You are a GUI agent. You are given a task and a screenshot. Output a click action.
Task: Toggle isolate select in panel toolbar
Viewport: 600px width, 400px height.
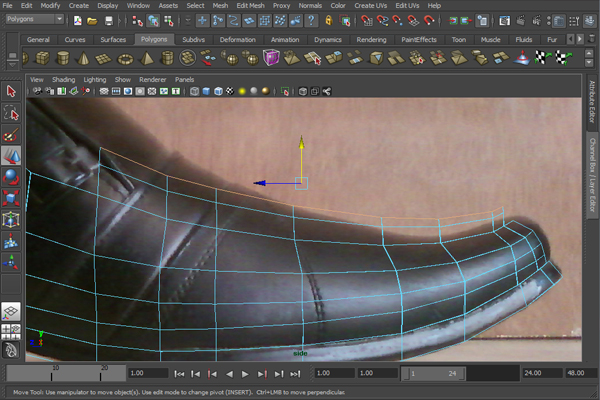tap(285, 91)
